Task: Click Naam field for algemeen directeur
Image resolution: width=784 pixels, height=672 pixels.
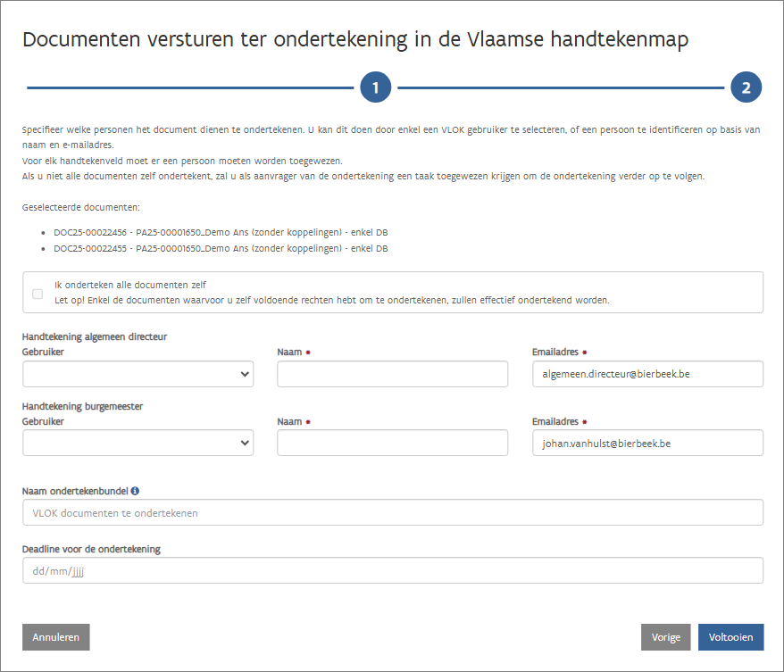Action: (x=392, y=375)
